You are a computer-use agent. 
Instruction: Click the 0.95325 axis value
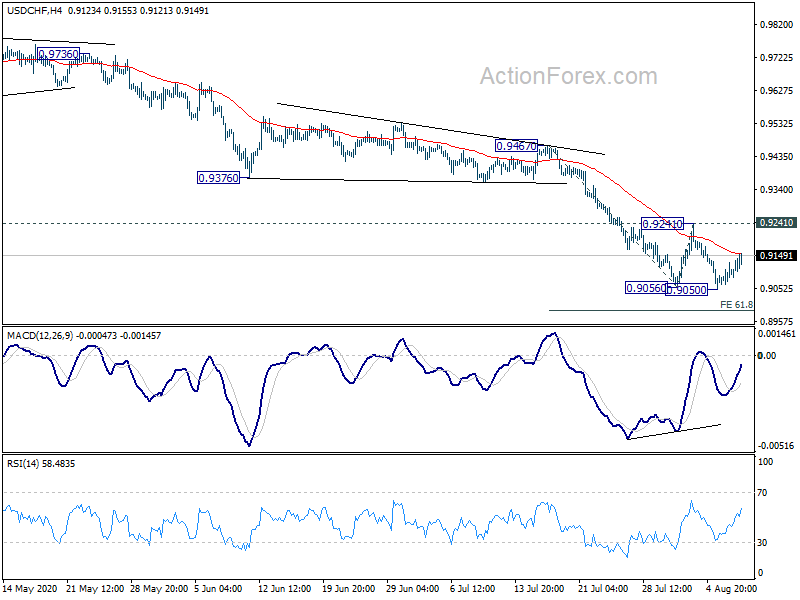point(777,123)
